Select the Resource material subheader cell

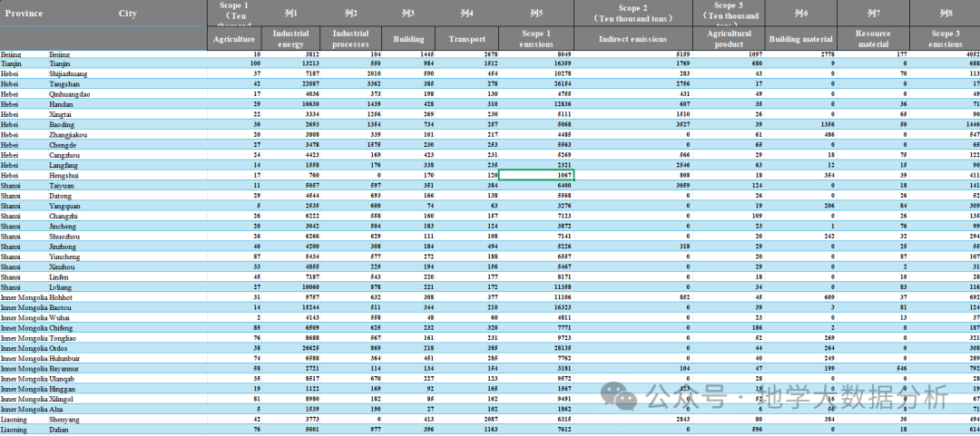[x=873, y=39]
